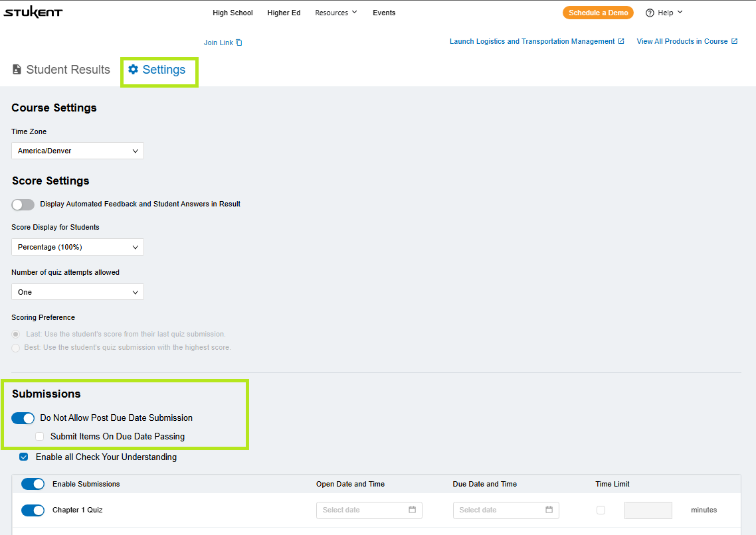Disable Do Not Allow Post Due Date Submission
Screen dimensions: 756x535
pos(23,418)
